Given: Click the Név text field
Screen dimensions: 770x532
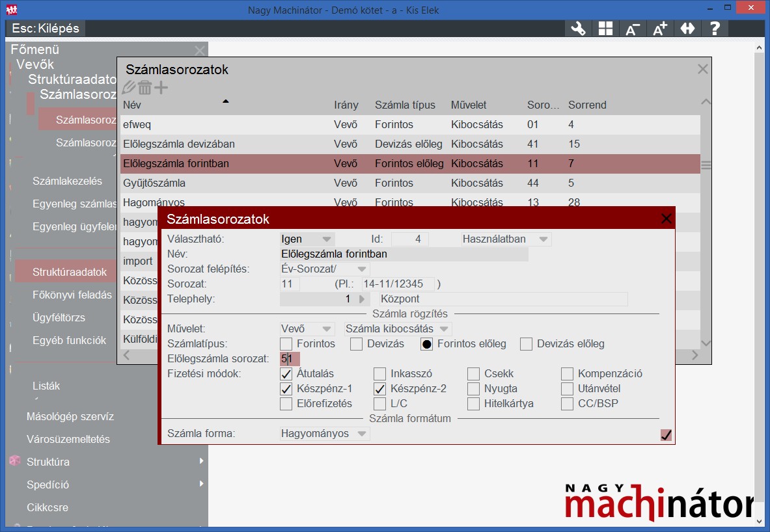Looking at the screenshot, I should pos(404,254).
